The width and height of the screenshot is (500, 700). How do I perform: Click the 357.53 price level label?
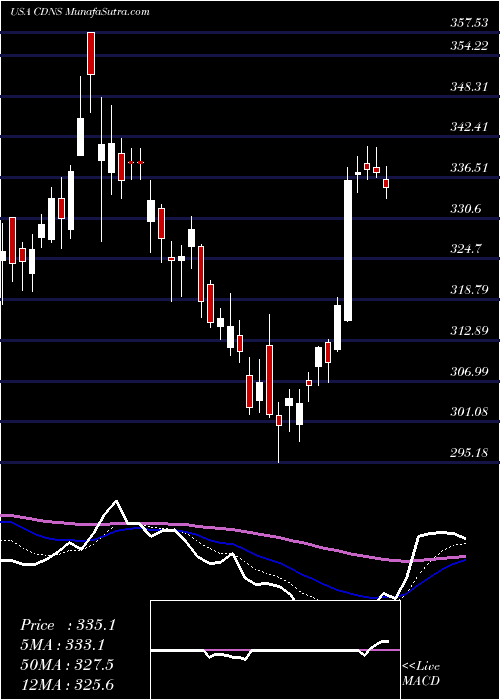pos(468,23)
